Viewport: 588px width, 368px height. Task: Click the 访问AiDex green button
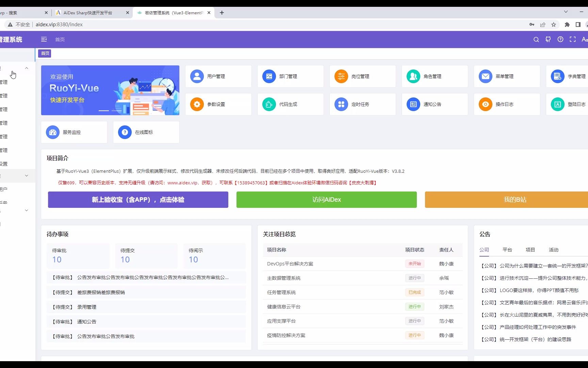pos(327,200)
